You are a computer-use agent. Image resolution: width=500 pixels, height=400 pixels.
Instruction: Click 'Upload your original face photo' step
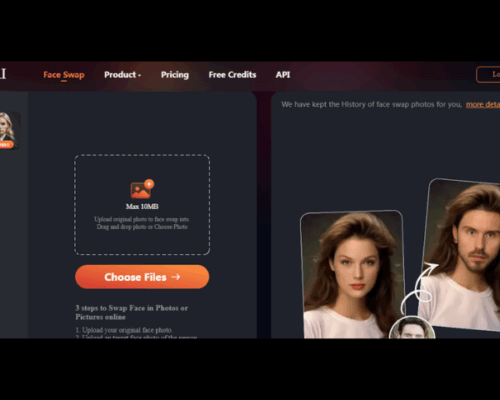click(124, 330)
